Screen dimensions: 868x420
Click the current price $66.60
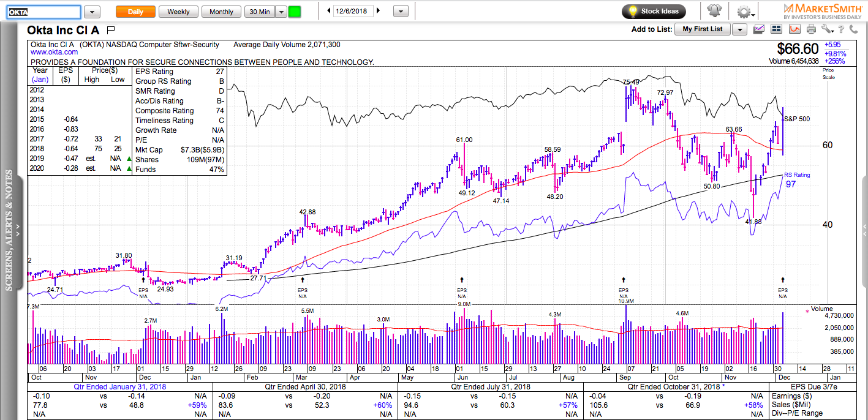[798, 48]
